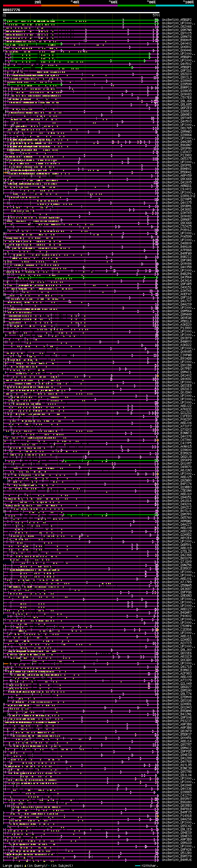Open hit UniRef100_A5BQP0

(x=177, y=57)
